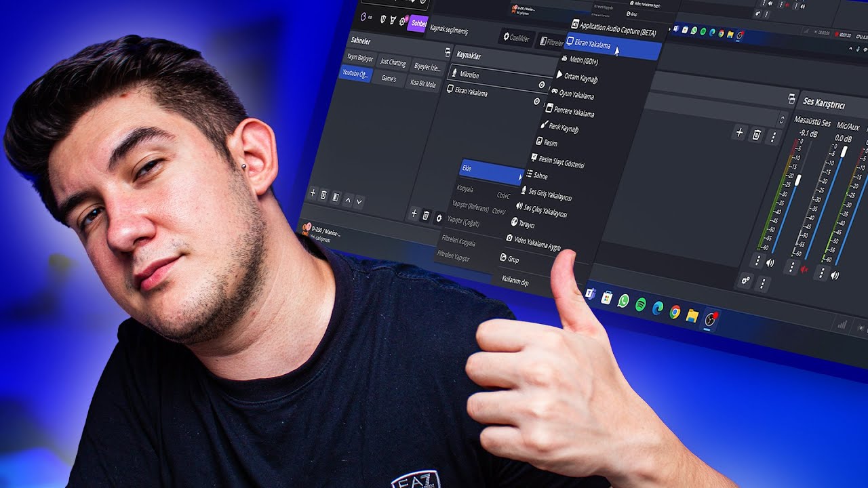Image resolution: width=868 pixels, height=488 pixels.
Task: Remove source with Kaynaklar trash icon
Action: [426, 216]
